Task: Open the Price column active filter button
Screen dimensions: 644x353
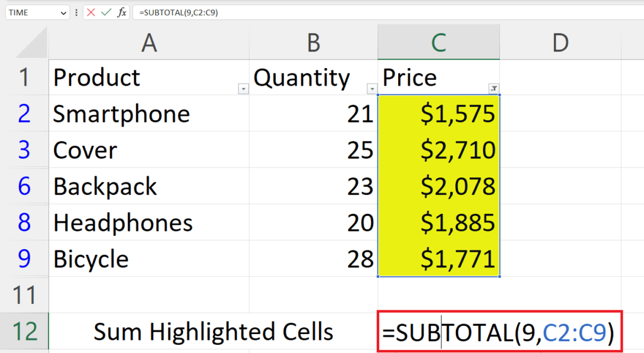Action: [494, 88]
